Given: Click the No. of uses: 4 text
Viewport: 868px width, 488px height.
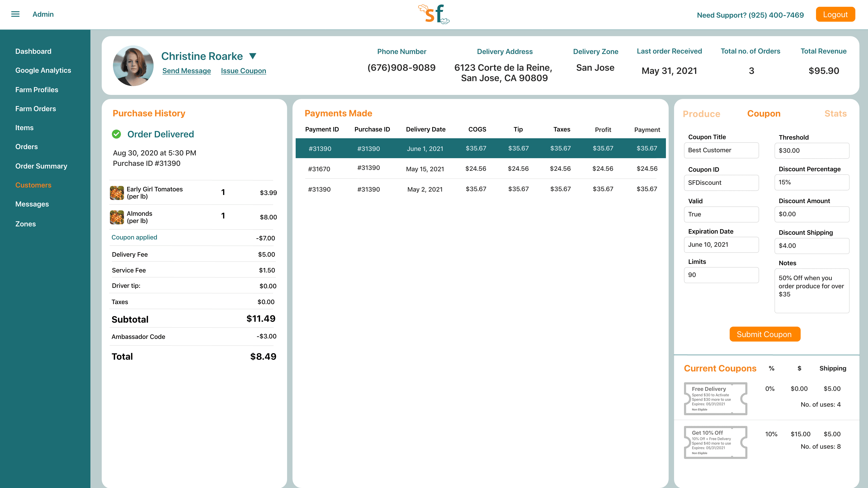Looking at the screenshot, I should pos(821,404).
